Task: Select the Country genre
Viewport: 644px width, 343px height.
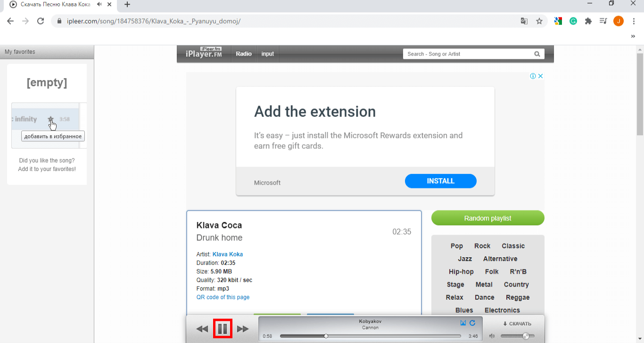Action: [x=516, y=285]
